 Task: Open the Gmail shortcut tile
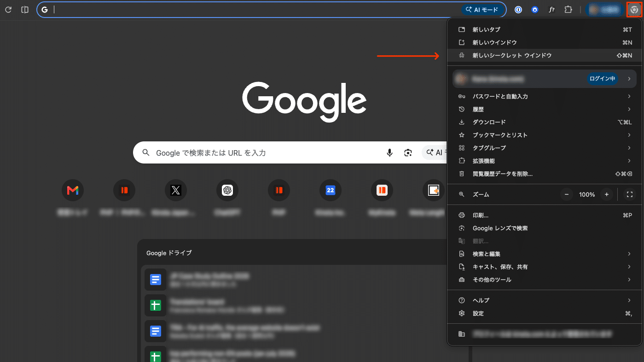click(73, 190)
